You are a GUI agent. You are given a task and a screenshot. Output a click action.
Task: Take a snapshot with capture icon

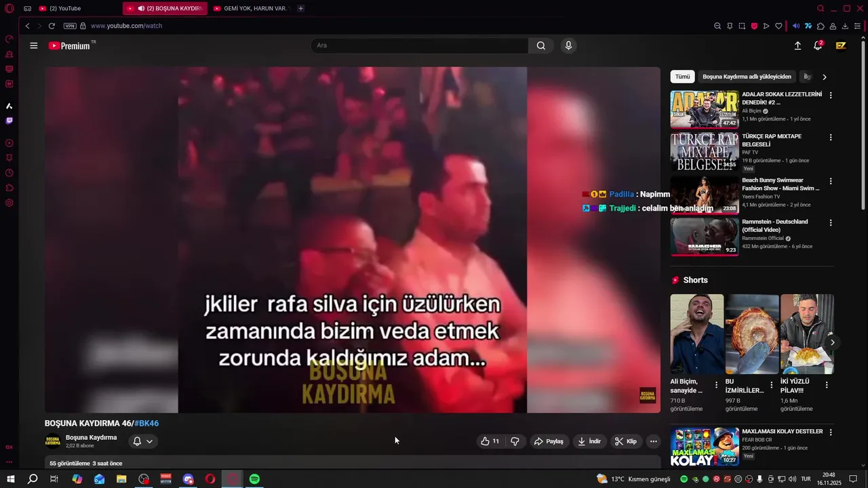(x=742, y=26)
